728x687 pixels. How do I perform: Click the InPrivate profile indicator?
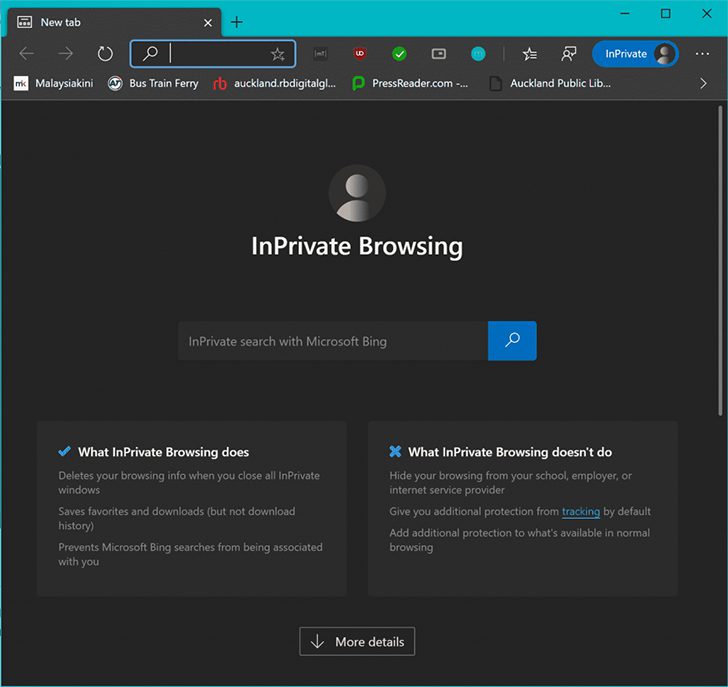click(x=635, y=54)
